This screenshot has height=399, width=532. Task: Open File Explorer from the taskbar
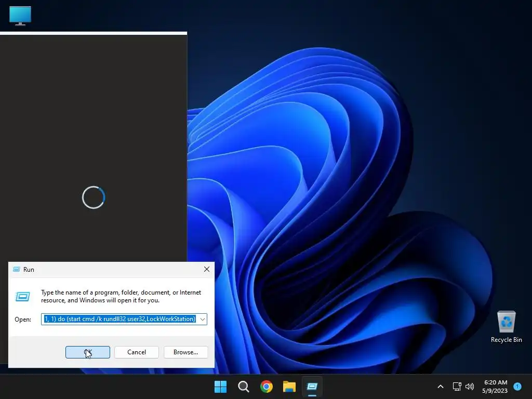click(x=289, y=387)
